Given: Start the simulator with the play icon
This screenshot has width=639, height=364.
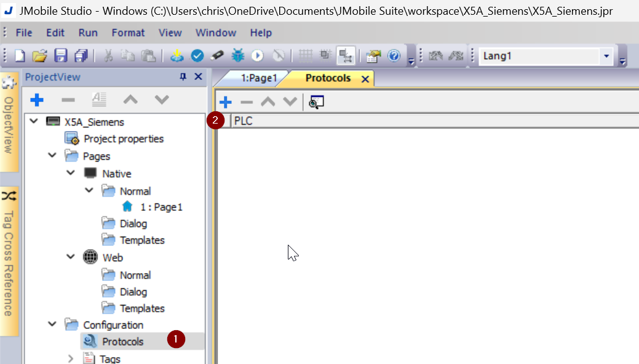Looking at the screenshot, I should point(258,55).
